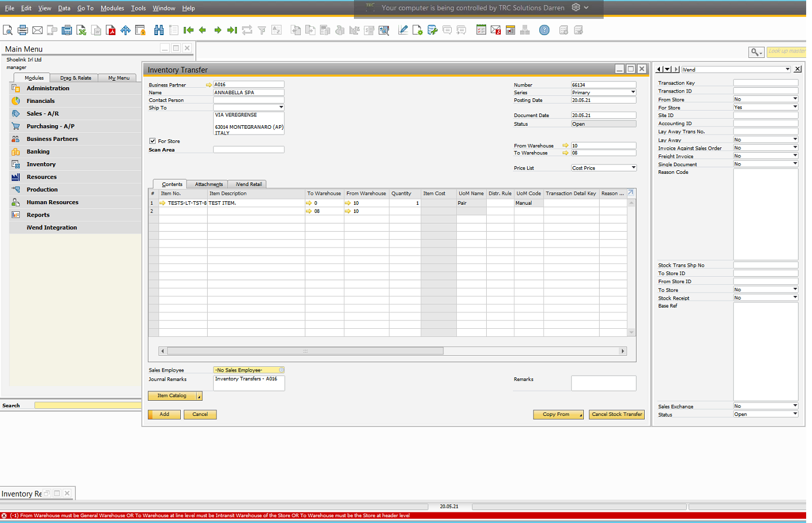Open the Item Catalog button
Image resolution: width=812 pixels, height=523 pixels.
[x=175, y=396]
